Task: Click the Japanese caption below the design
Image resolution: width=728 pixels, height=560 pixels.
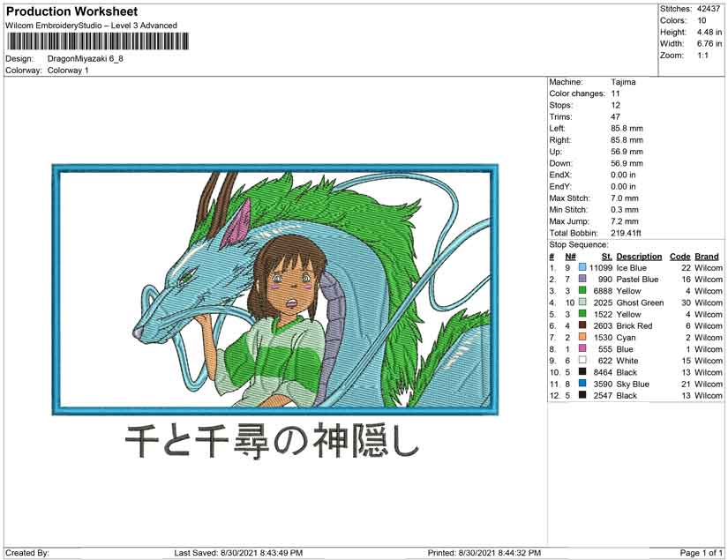Action: pos(272,440)
